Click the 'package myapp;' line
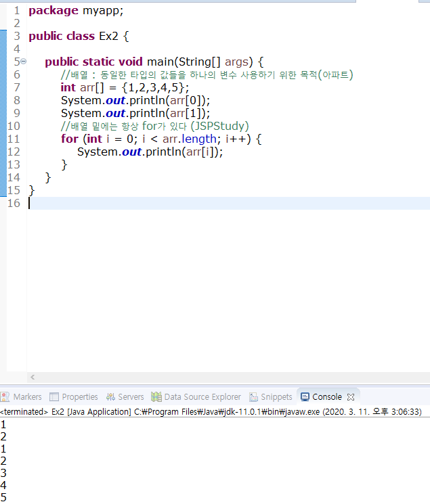This screenshot has height=504, width=430. [76, 11]
